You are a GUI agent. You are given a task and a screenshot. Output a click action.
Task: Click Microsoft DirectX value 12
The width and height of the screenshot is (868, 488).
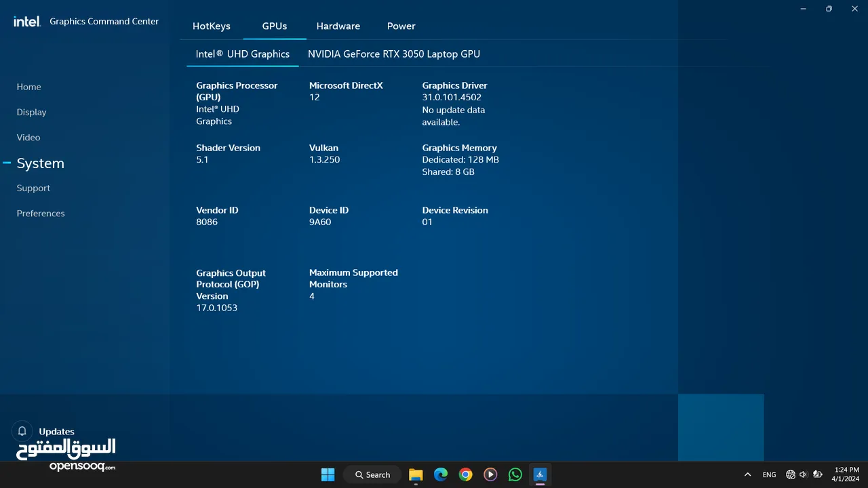pyautogui.click(x=314, y=97)
